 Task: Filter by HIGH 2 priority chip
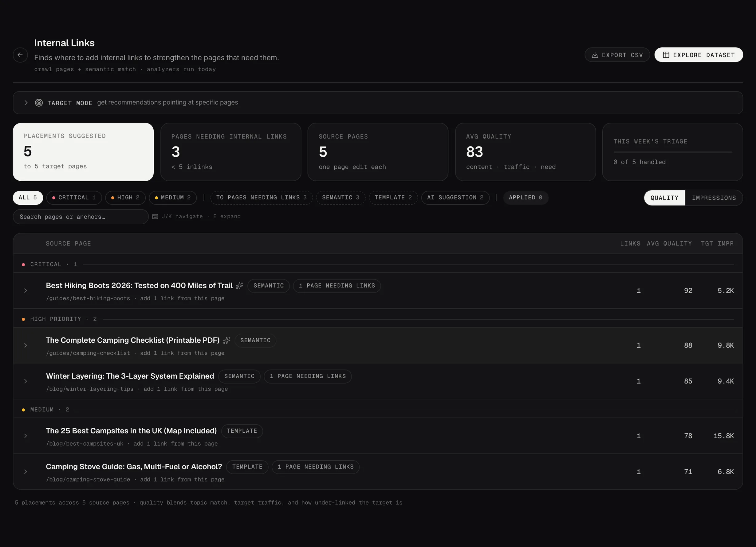[x=125, y=198]
